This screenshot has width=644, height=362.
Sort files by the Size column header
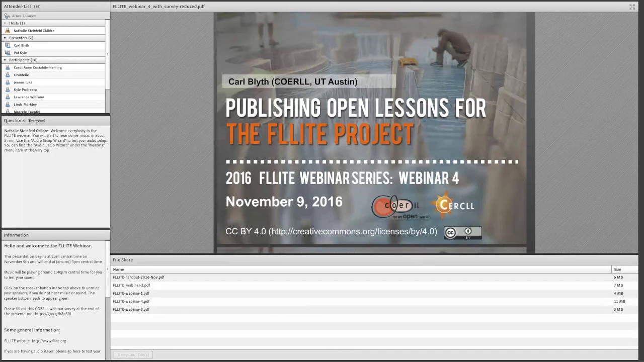625,269
